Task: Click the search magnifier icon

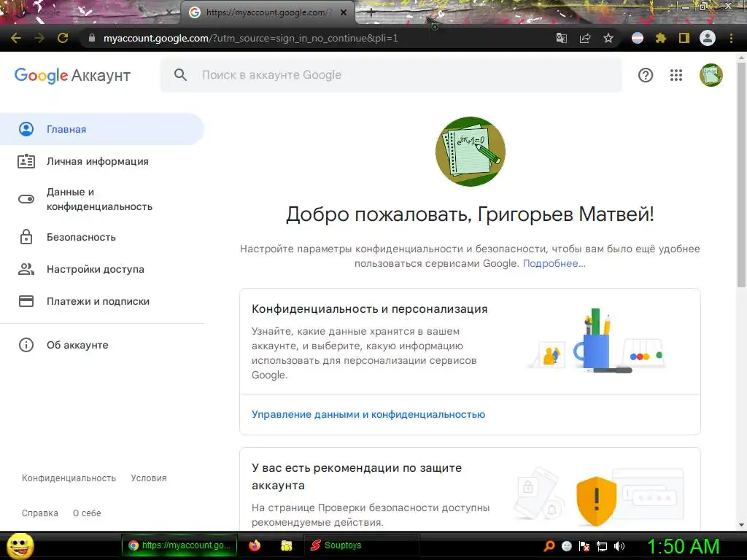Action: [181, 75]
